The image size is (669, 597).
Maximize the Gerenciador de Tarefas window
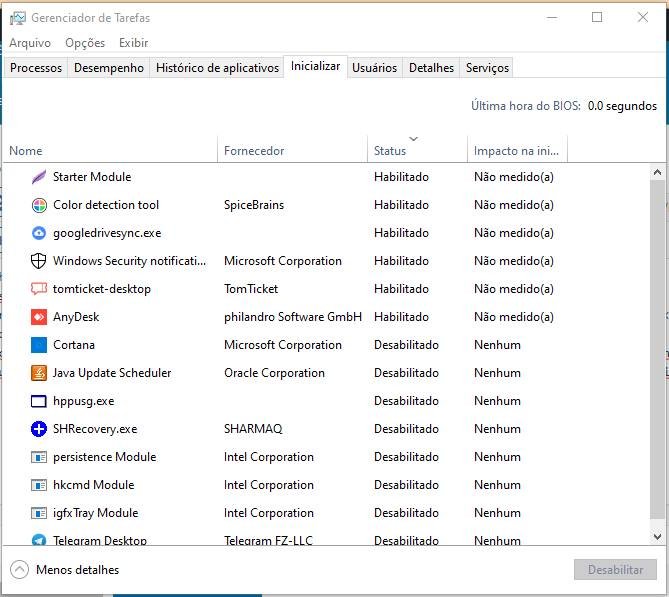(597, 17)
